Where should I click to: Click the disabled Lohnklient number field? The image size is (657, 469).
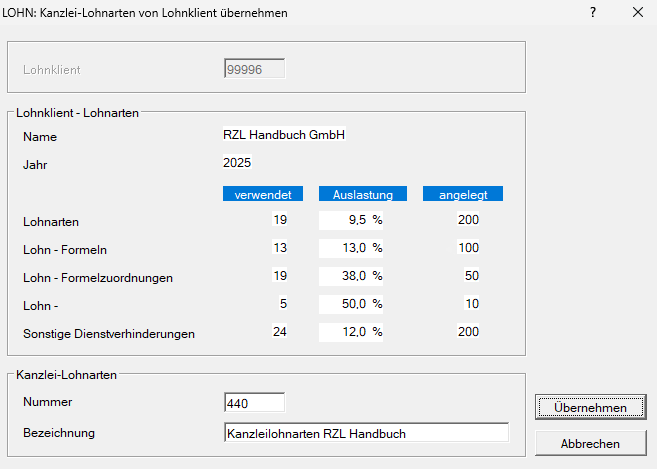[255, 69]
